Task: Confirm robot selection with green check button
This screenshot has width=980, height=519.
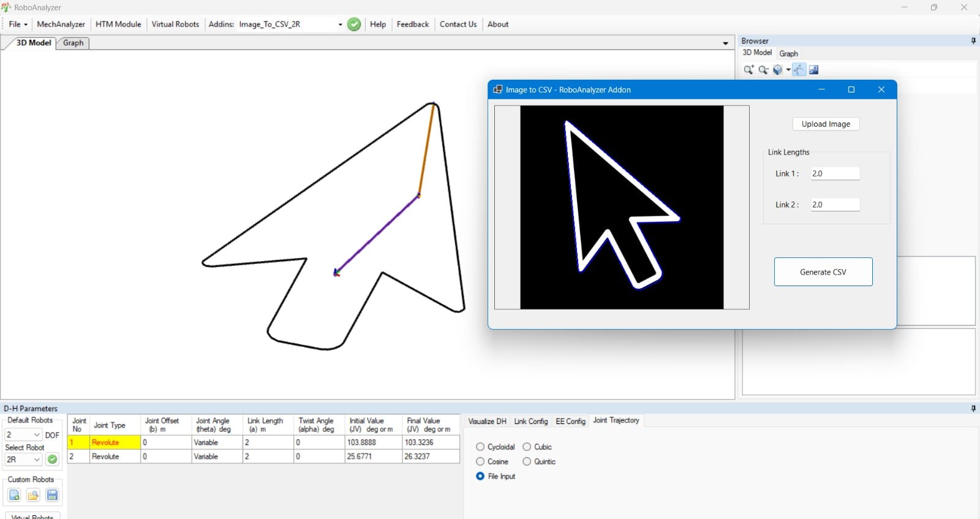Action: (53, 460)
